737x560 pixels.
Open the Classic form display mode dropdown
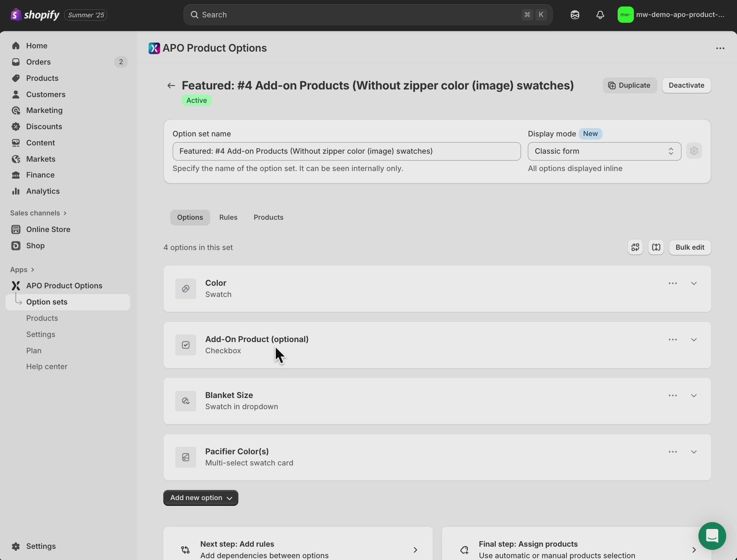point(604,151)
